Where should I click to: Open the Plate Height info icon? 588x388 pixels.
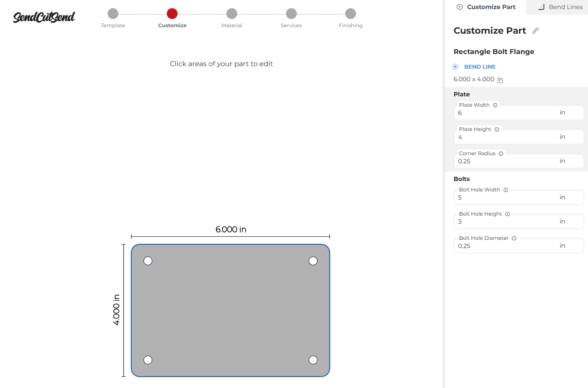pos(497,129)
